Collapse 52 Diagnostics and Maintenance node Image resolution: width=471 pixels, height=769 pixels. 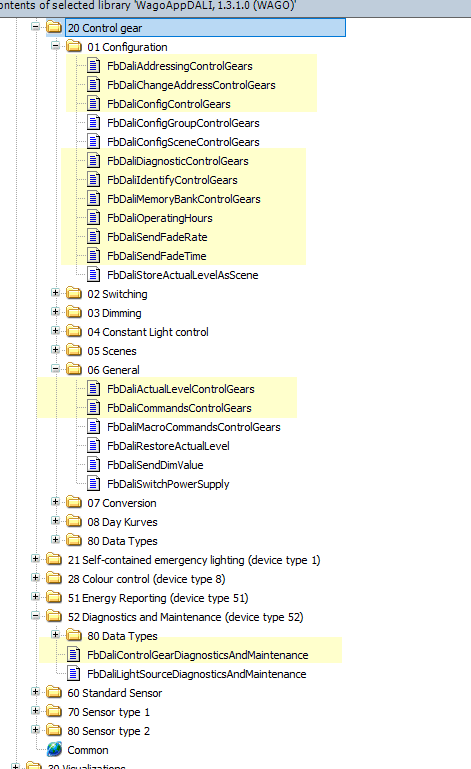coord(35,615)
